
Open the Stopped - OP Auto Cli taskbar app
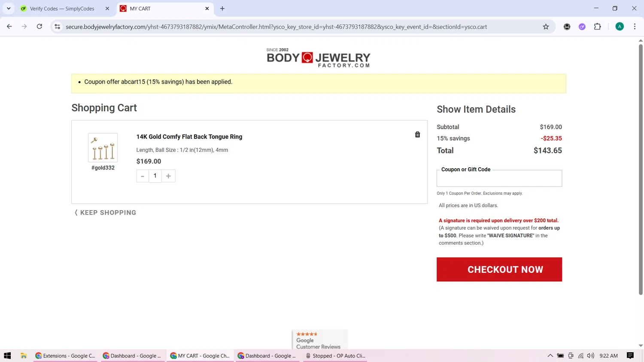point(335,356)
